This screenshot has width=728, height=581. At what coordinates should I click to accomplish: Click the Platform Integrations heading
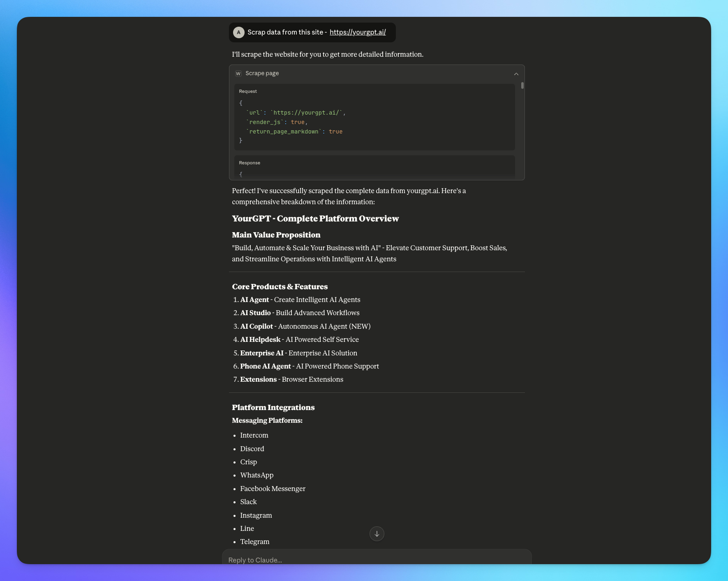(x=273, y=408)
